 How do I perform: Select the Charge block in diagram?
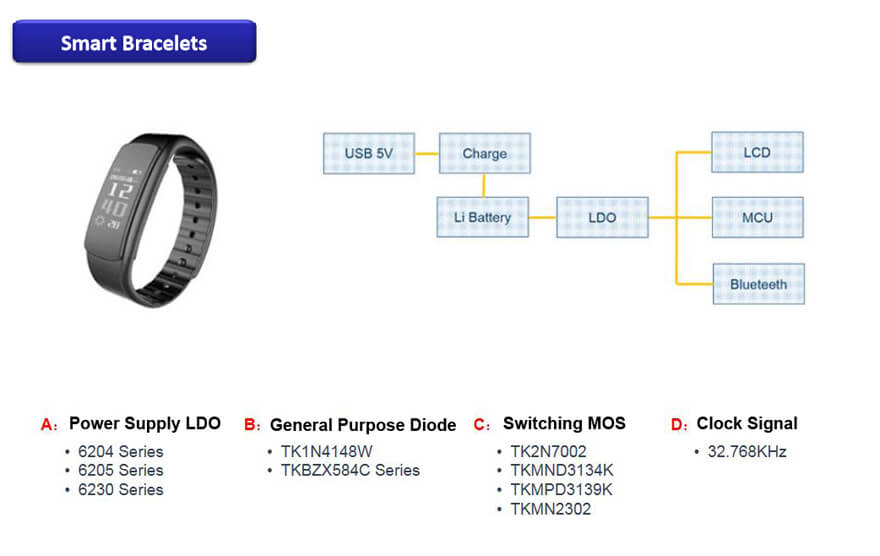pyautogui.click(x=484, y=154)
